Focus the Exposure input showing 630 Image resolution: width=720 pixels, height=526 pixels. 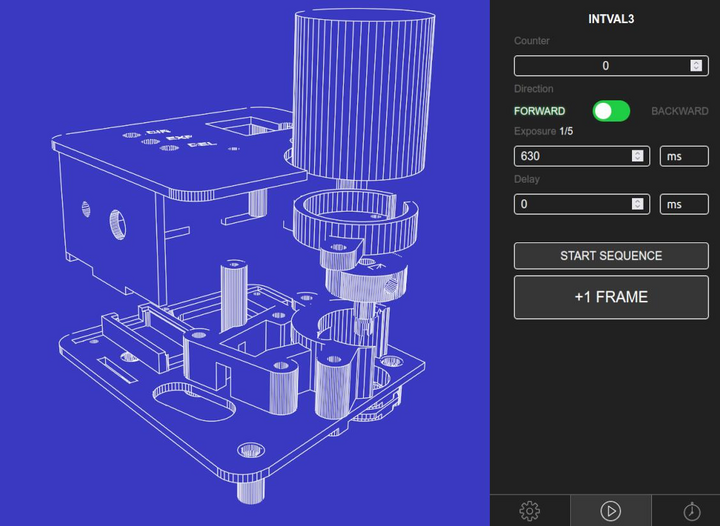tap(570, 156)
